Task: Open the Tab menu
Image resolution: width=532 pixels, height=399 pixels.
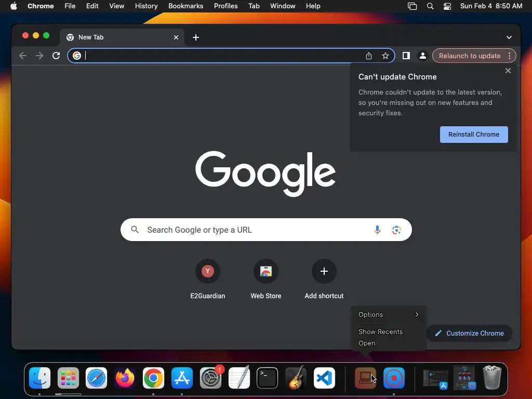Action: [254, 6]
